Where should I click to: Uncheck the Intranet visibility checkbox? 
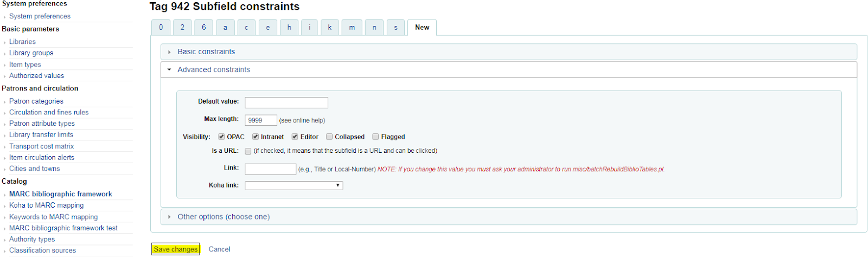pos(255,137)
